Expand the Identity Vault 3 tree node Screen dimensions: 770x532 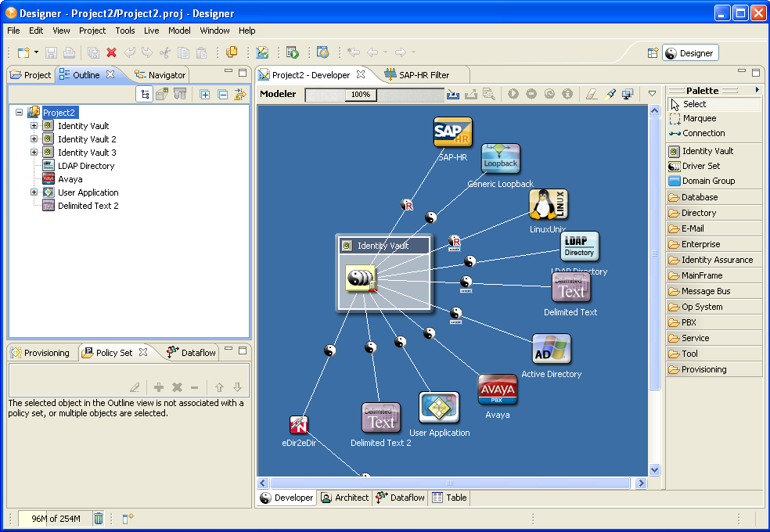pos(34,152)
